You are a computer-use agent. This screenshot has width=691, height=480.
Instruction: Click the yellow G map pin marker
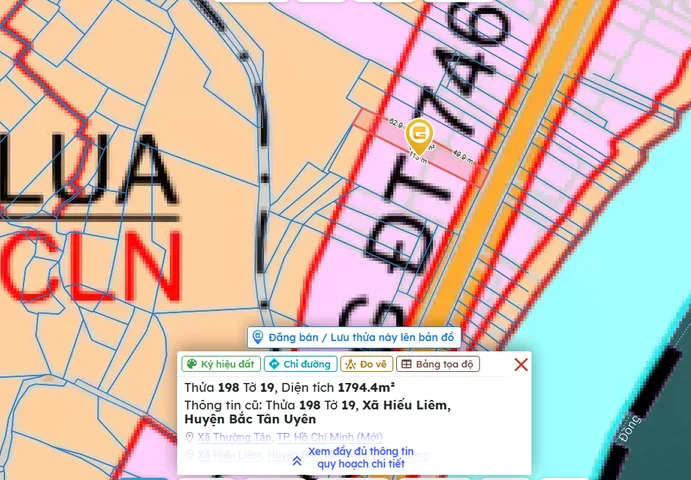coord(419,137)
